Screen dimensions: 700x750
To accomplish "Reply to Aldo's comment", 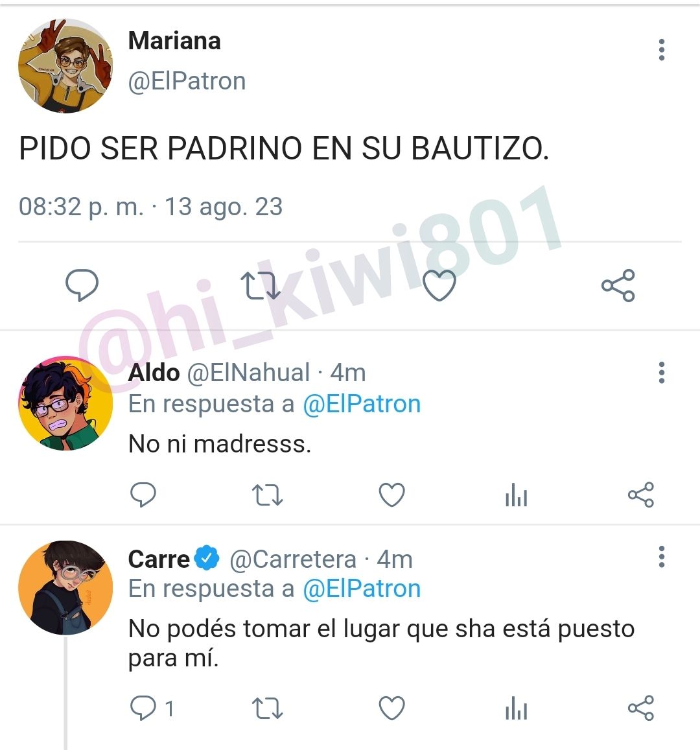I will pyautogui.click(x=143, y=495).
